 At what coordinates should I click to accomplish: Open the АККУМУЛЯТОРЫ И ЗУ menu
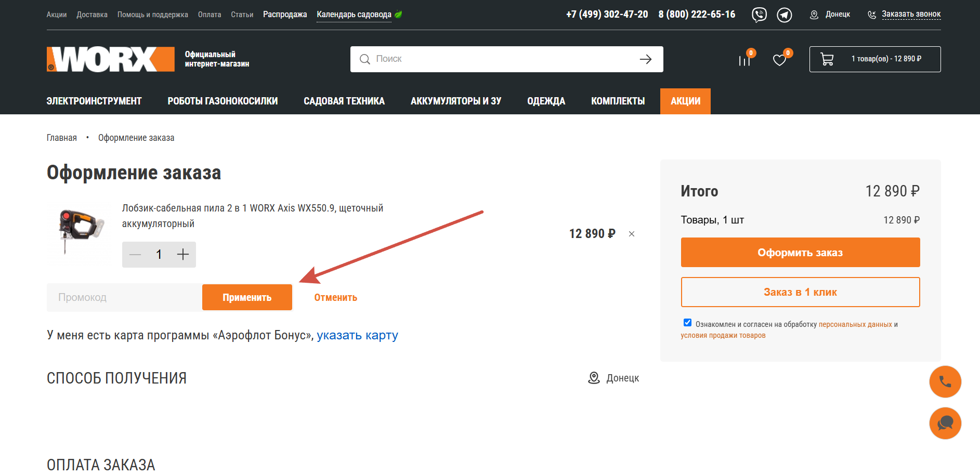(456, 101)
